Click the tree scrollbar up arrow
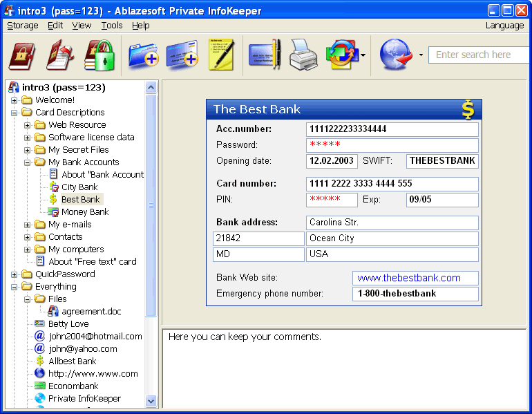 [x=151, y=88]
